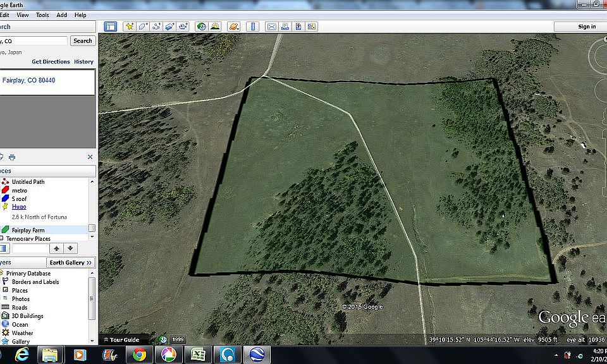The height and width of the screenshot is (364, 607).
Task: Click the 1999 imagery date button
Action: [178, 339]
